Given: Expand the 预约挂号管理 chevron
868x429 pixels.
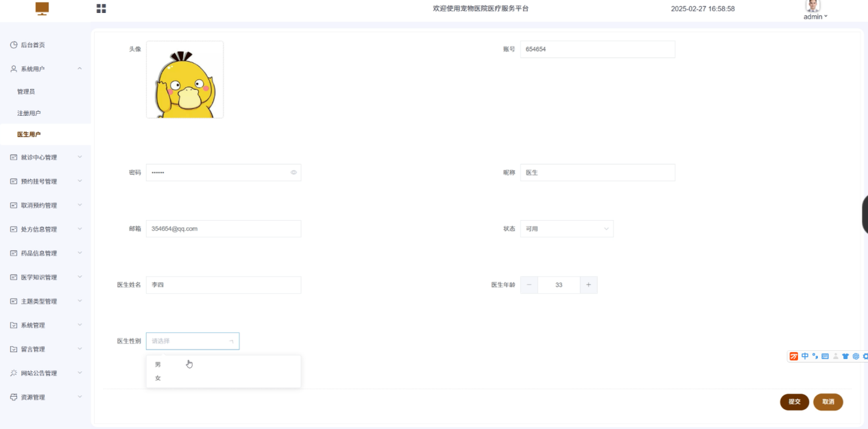Looking at the screenshot, I should click(x=80, y=182).
